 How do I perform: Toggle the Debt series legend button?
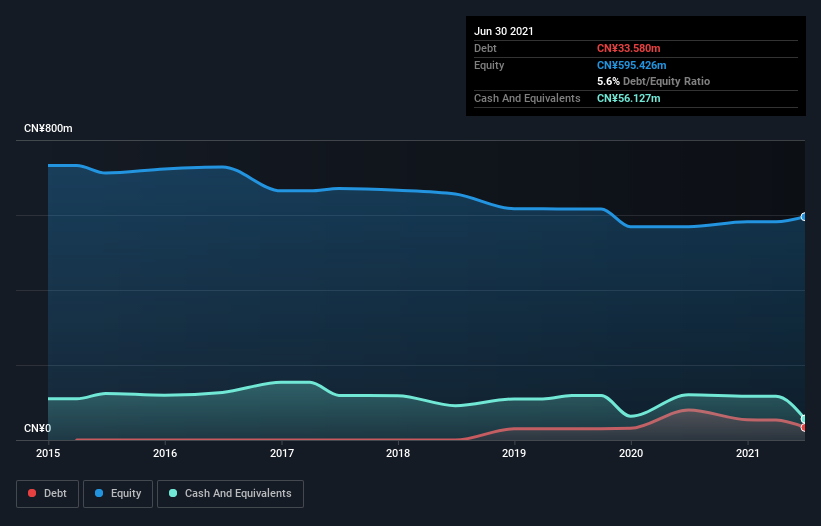(x=47, y=494)
